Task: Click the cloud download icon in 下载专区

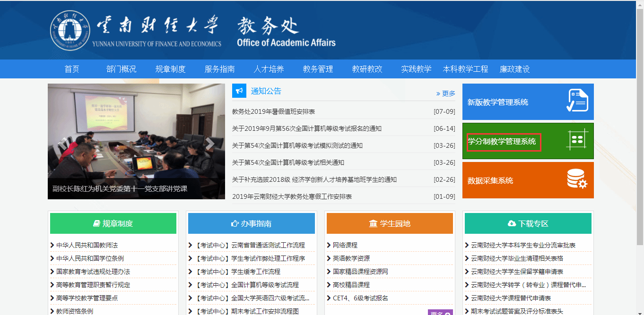Action: (x=511, y=223)
